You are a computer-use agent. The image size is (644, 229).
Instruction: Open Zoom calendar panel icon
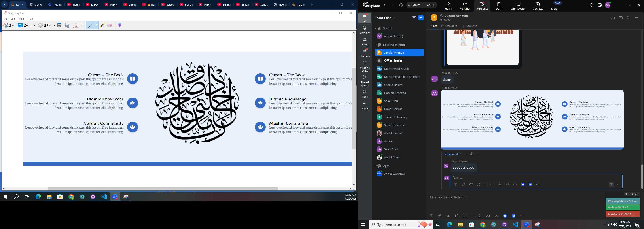click(600, 5)
